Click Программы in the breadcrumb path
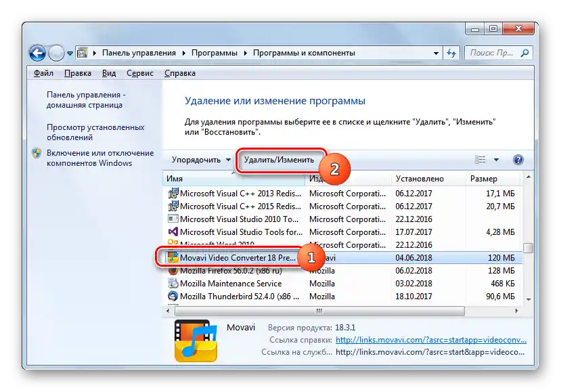 click(x=215, y=53)
